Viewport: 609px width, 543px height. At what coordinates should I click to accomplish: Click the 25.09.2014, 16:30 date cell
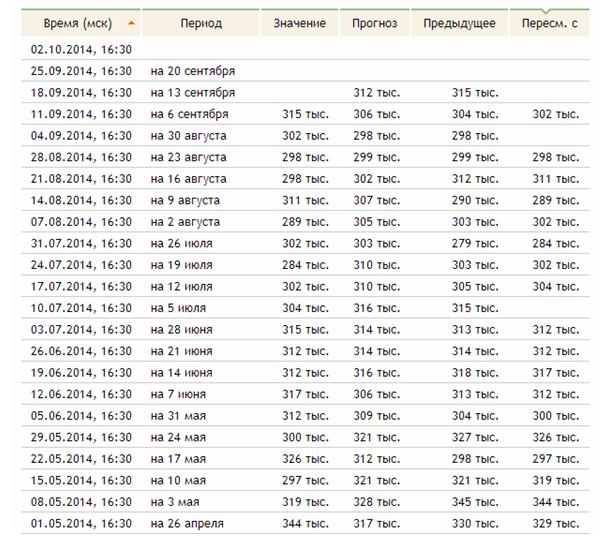[x=81, y=71]
